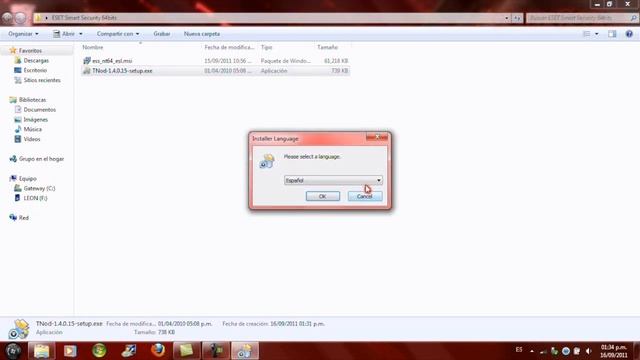Select Equipo in the navigation pane
This screenshot has height=360, width=640.
pos(28,178)
